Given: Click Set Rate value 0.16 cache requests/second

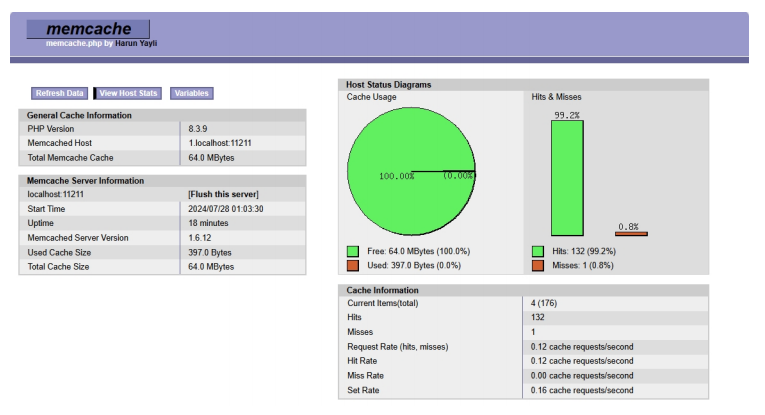Looking at the screenshot, I should coord(582,390).
